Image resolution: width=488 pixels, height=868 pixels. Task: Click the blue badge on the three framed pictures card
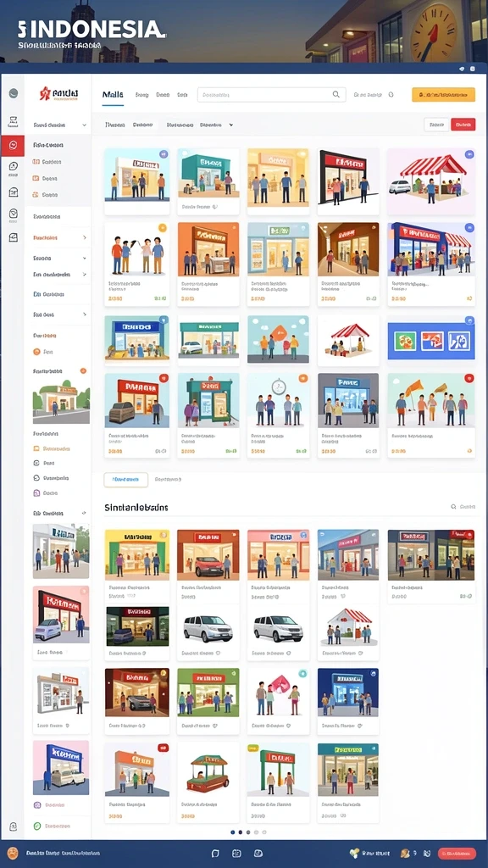pos(469,320)
